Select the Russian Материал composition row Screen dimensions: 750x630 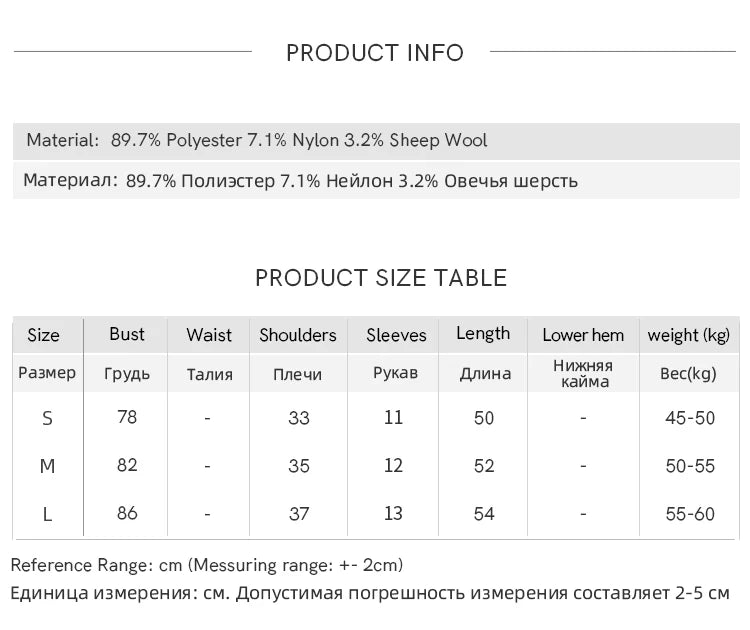coord(376,181)
